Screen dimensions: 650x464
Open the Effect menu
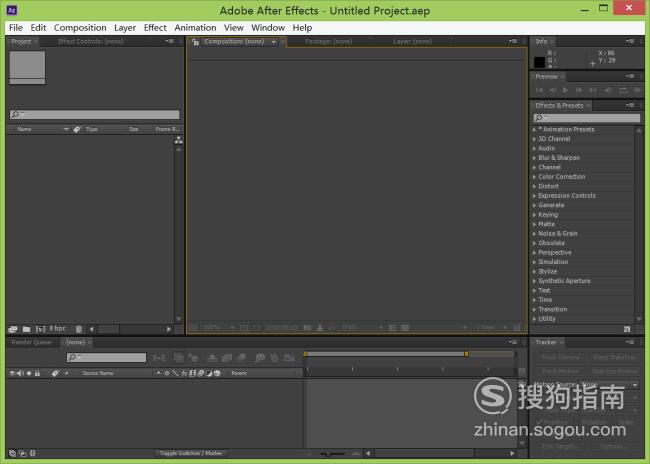pos(155,28)
